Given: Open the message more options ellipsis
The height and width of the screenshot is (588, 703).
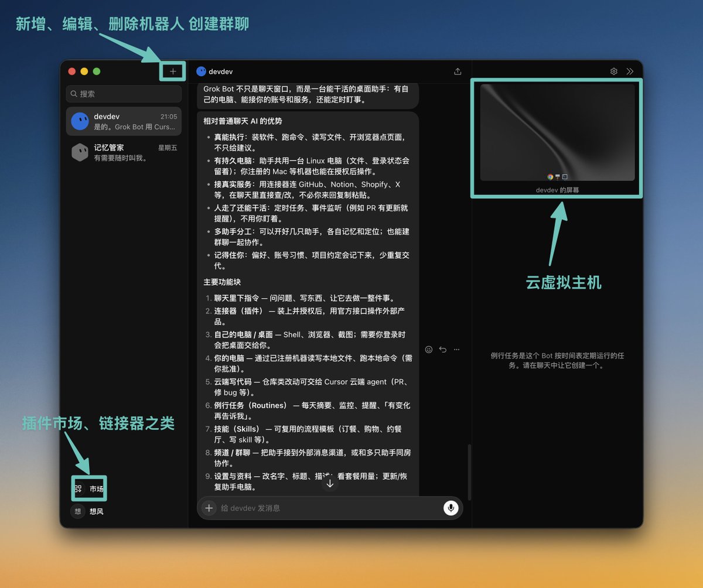Looking at the screenshot, I should (x=457, y=350).
